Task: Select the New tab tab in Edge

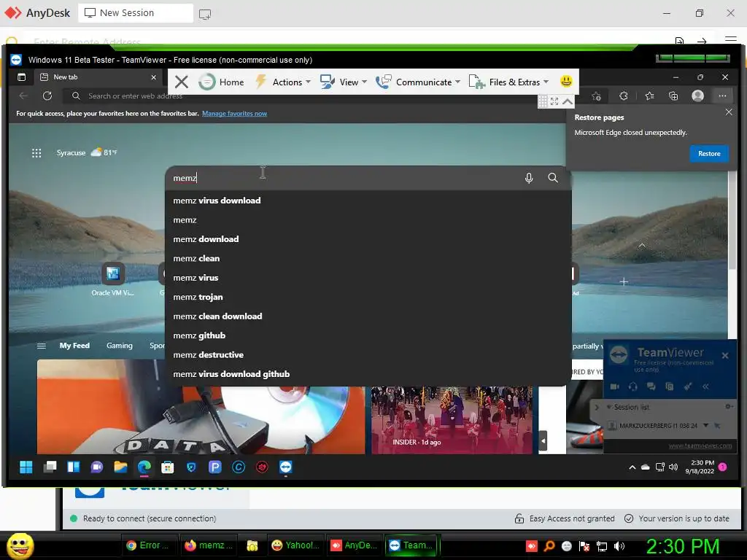Action: pos(98,77)
